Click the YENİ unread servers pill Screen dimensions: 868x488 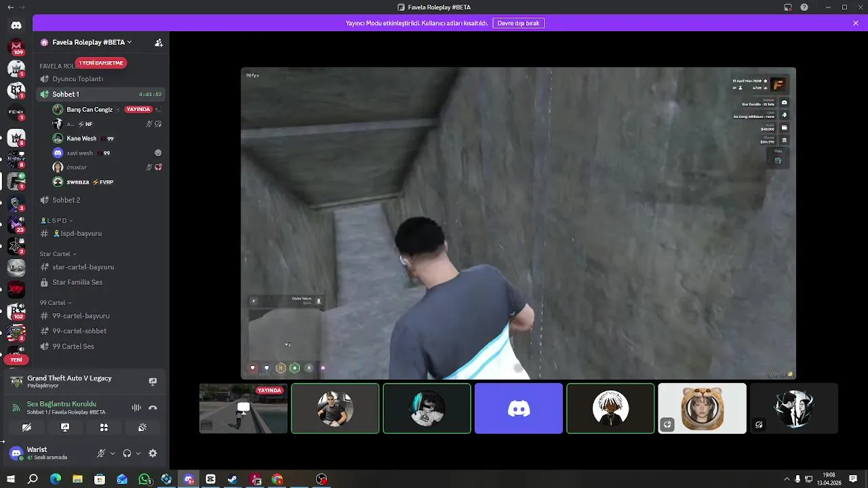[x=16, y=360]
